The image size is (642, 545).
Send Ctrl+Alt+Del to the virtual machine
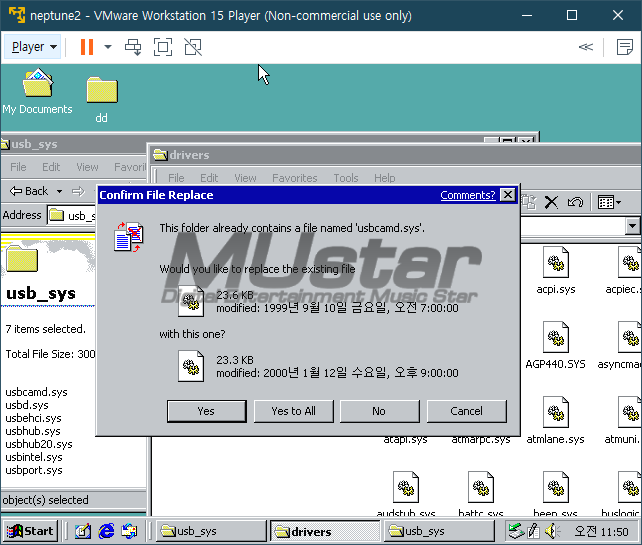pyautogui.click(x=133, y=47)
